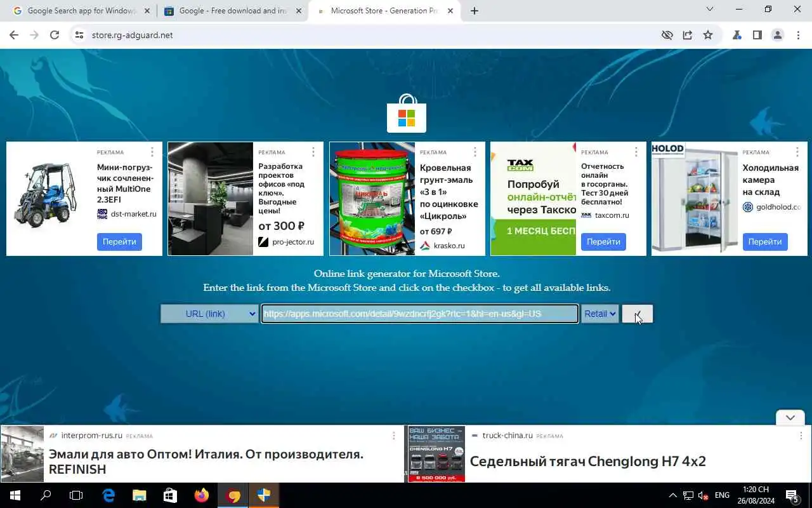Open taxcom.ru ad options menu
Screen dimensions: 812x508
pos(636,152)
